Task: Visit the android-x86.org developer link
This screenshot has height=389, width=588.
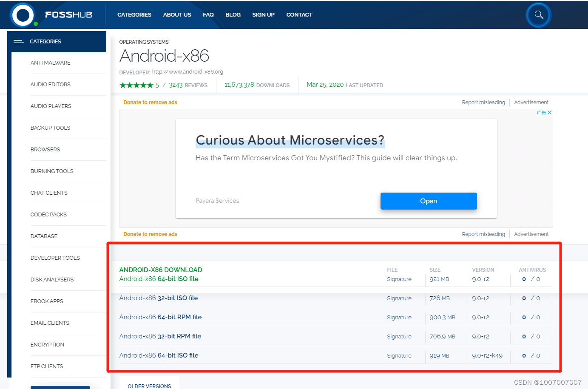Action: point(187,72)
